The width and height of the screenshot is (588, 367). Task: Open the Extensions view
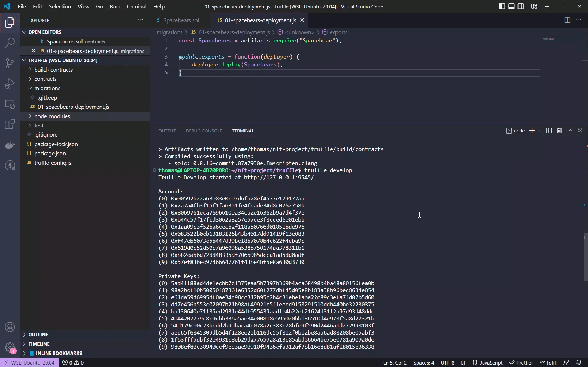pos(10,124)
